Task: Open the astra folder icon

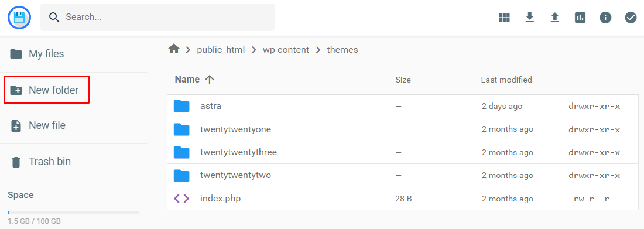Action: pos(181,106)
